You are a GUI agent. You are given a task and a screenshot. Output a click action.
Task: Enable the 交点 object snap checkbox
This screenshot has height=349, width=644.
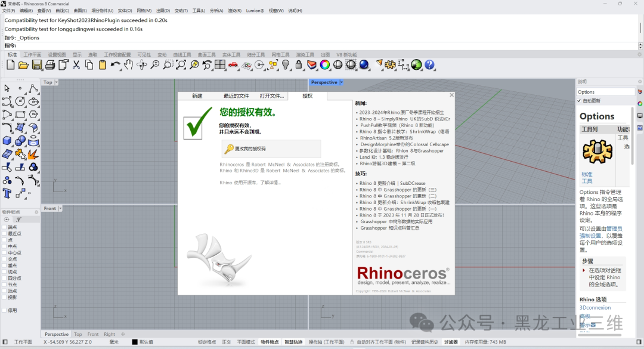click(x=5, y=259)
